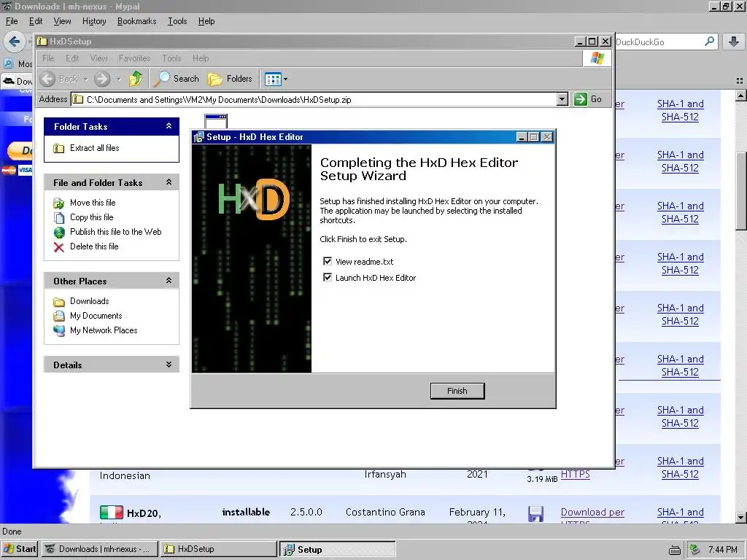Screen dimensions: 747x560
Task: Click Move this file link
Action: [93, 203]
